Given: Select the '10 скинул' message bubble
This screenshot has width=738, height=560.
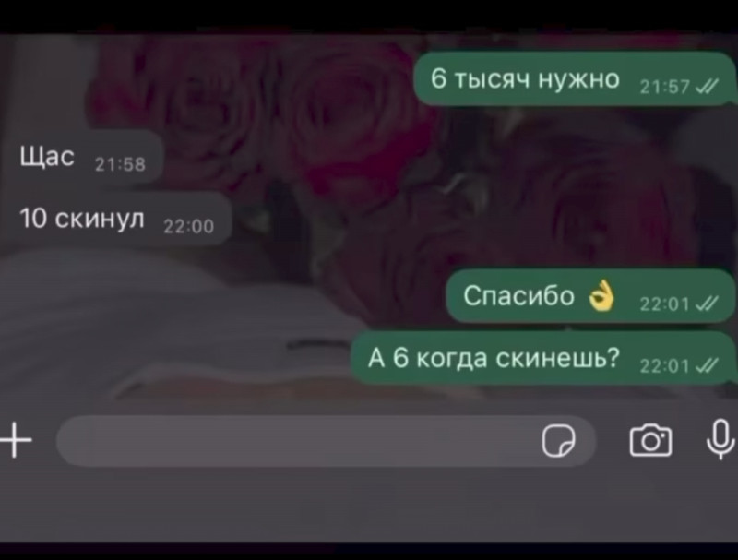Looking at the screenshot, I should coord(116,219).
